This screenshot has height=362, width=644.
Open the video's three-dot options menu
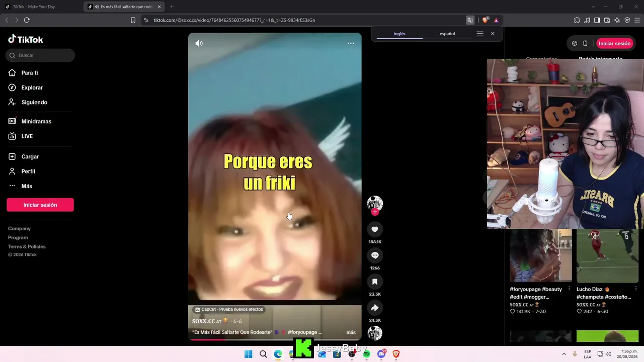pos(351,43)
